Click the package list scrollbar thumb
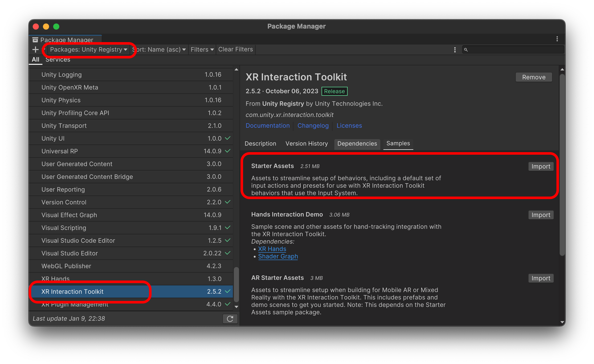The width and height of the screenshot is (594, 364). [236, 284]
